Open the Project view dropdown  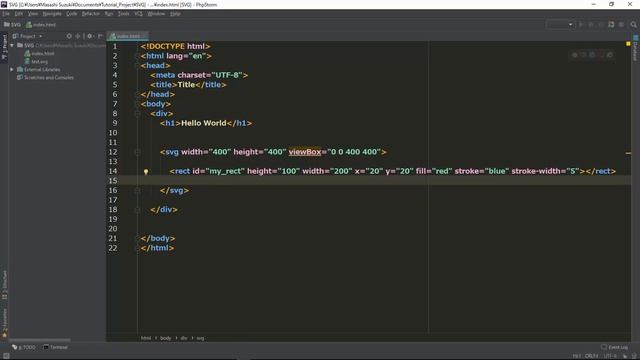[28, 36]
